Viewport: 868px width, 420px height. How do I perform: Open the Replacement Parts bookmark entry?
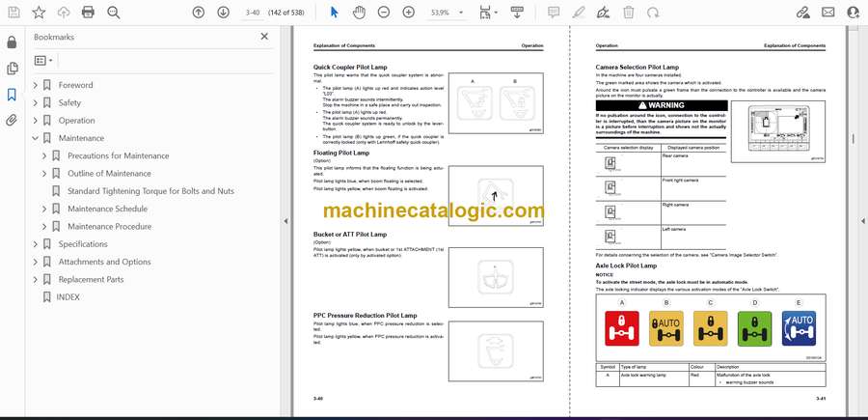point(91,280)
